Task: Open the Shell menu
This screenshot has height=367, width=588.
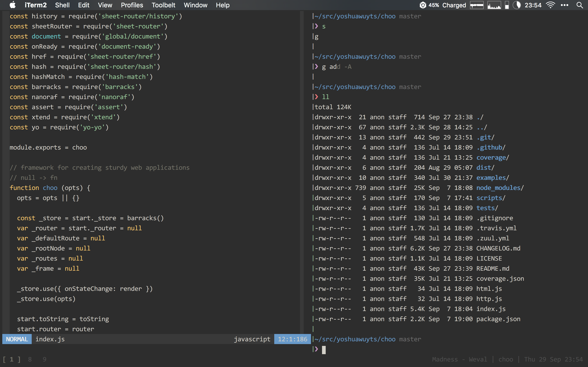Action: (x=62, y=5)
